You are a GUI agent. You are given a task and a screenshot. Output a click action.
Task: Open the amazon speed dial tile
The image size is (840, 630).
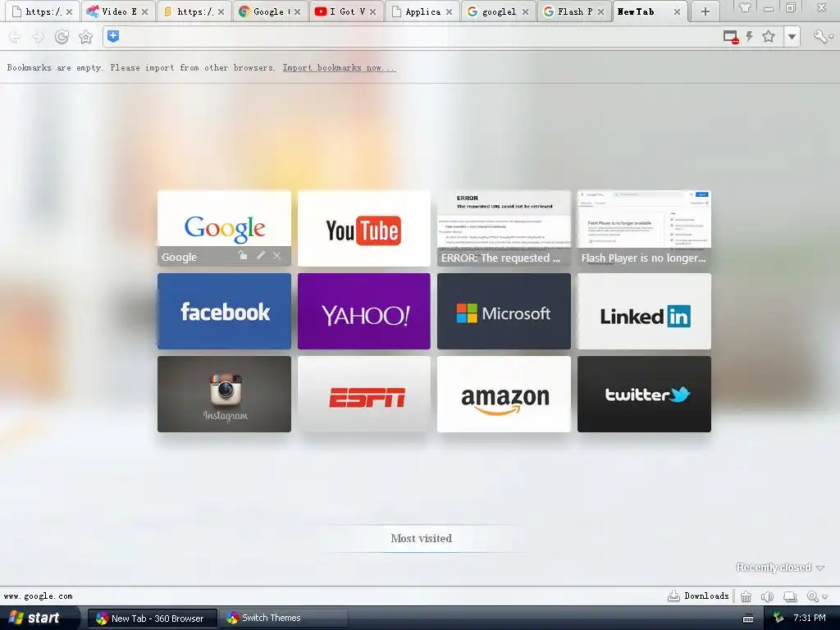pos(504,395)
